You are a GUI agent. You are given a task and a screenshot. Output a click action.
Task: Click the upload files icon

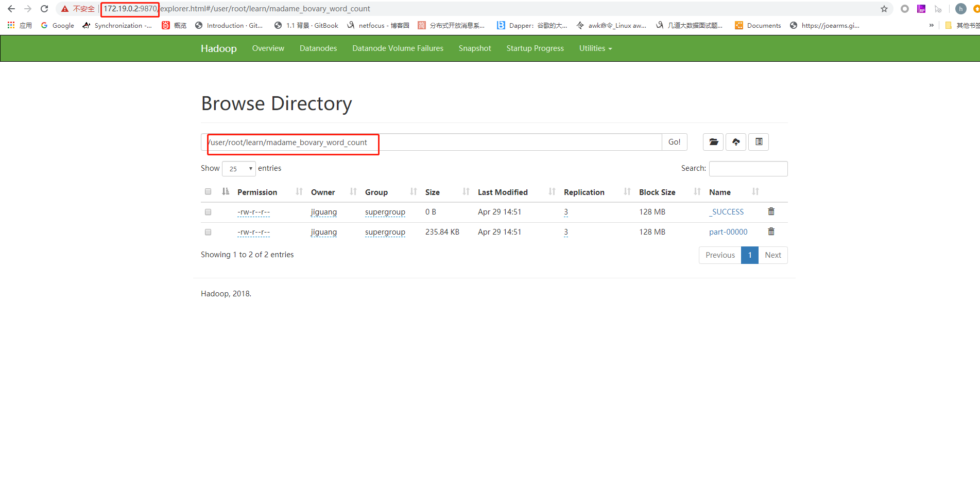pyautogui.click(x=736, y=142)
